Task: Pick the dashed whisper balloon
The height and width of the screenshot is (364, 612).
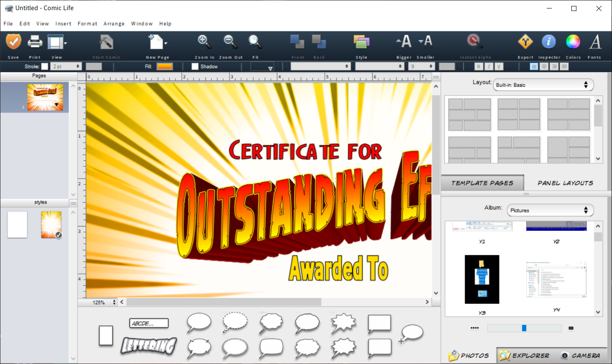Action: point(235,323)
